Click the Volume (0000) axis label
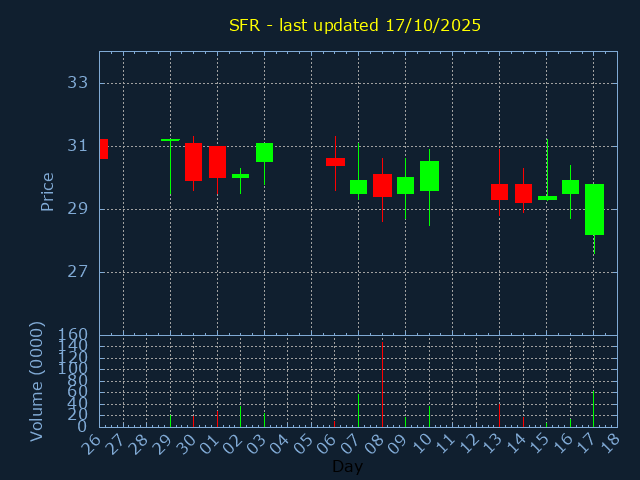The height and width of the screenshot is (480, 640). (x=37, y=381)
